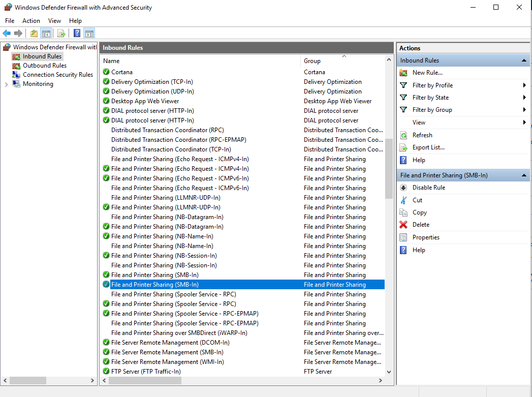Click right scroll arrow of rules list
Viewport: 532px width, 397px height.
tap(381, 380)
